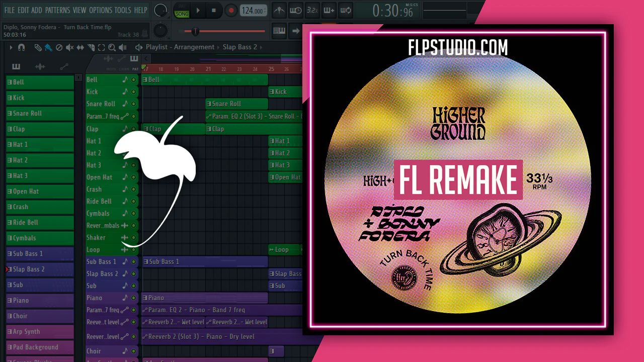Stop playback with the stop button

tap(214, 10)
